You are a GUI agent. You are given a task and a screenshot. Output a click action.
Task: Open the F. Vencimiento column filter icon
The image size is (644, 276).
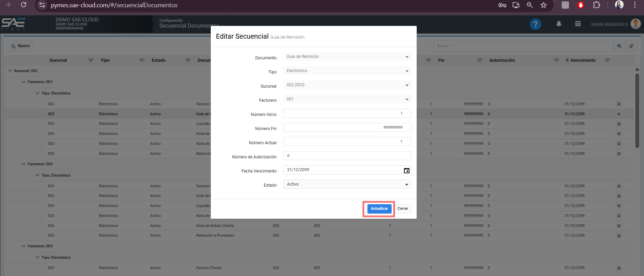(x=607, y=60)
